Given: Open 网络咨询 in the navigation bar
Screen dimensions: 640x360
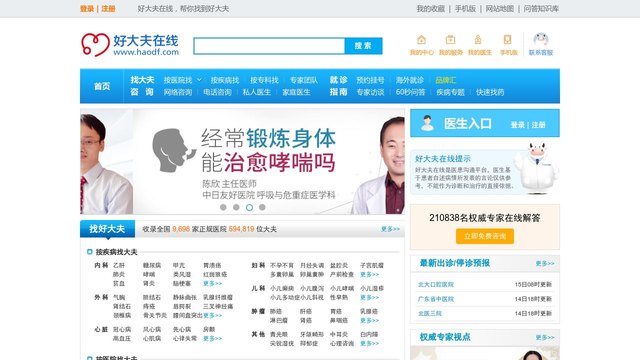Looking at the screenshot, I should pos(178,92).
